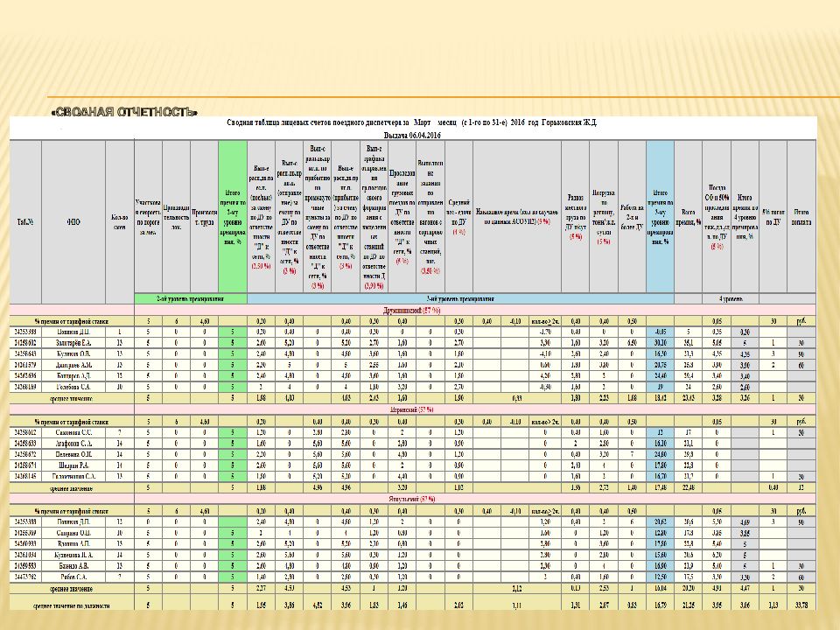Select the "4 уровень" band label
This screenshot has width=840, height=630.
(x=730, y=298)
